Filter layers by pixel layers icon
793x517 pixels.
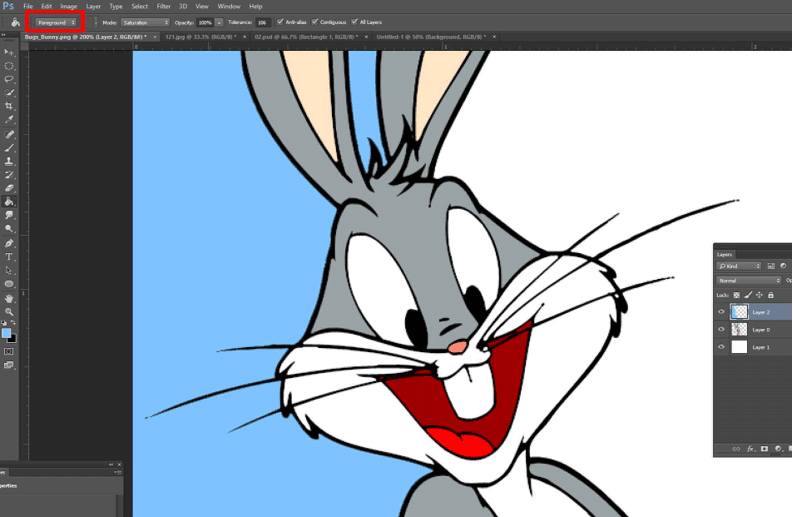[x=771, y=266]
